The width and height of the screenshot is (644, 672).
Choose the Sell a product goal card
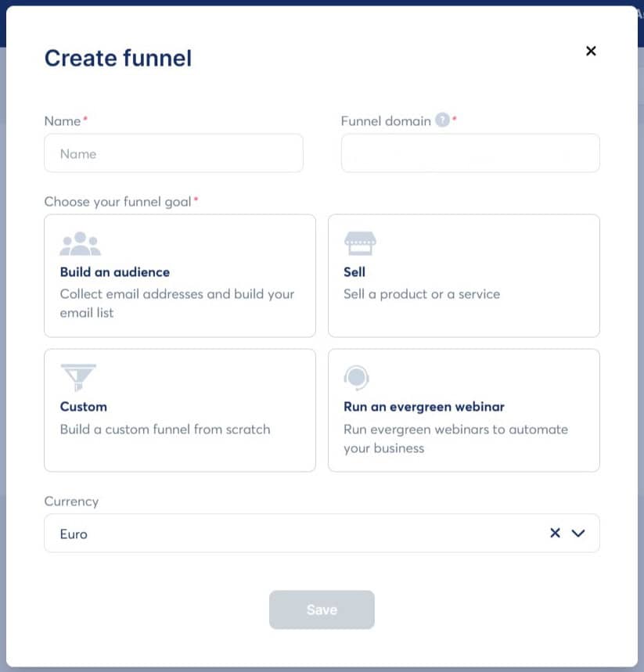click(x=463, y=275)
